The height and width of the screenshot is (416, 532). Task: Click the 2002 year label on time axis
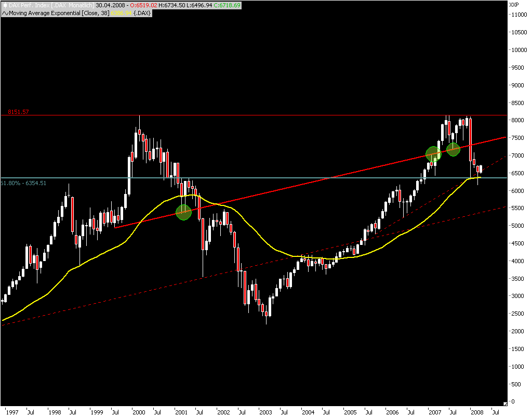pos(223,412)
